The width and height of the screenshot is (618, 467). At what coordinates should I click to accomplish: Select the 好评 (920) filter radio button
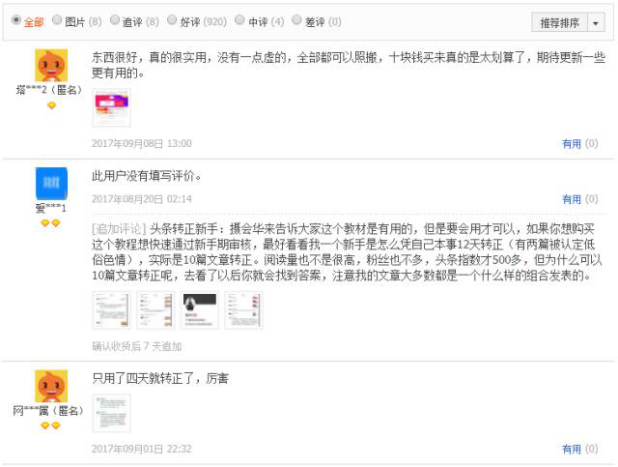point(172,20)
